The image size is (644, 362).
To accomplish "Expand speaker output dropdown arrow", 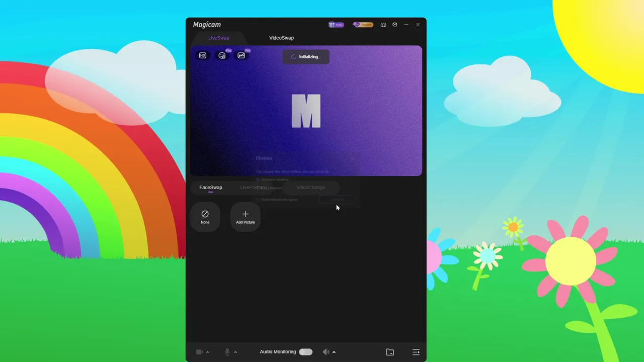I will coord(334,352).
